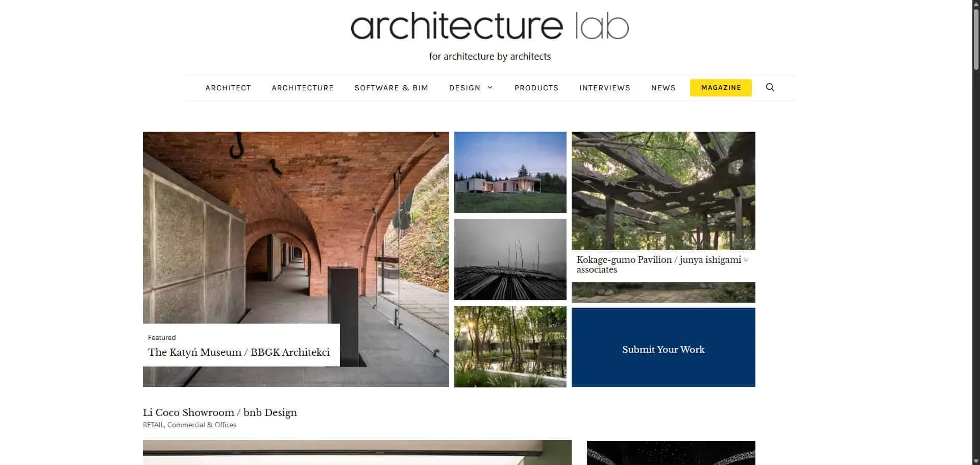Open The Katyń Museum featured article
Viewport: 980px width, 465px height.
(239, 352)
